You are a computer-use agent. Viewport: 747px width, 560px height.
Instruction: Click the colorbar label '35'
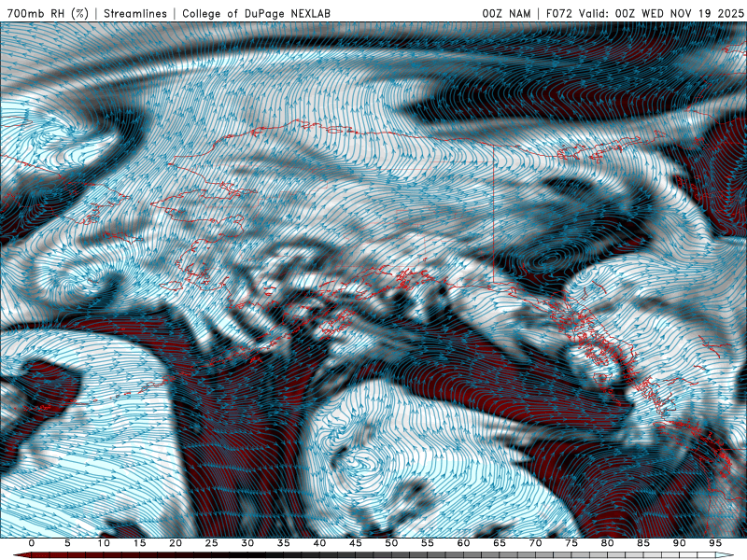[284, 543]
